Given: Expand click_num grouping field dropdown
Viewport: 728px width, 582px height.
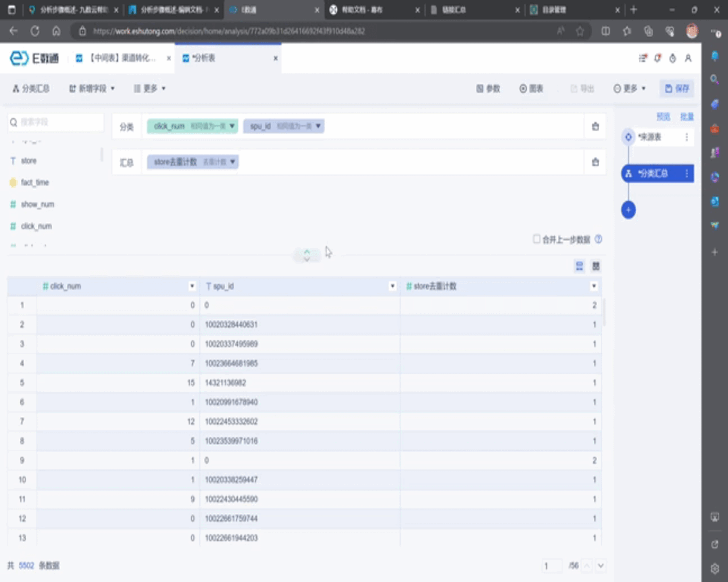Looking at the screenshot, I should pyautogui.click(x=232, y=126).
